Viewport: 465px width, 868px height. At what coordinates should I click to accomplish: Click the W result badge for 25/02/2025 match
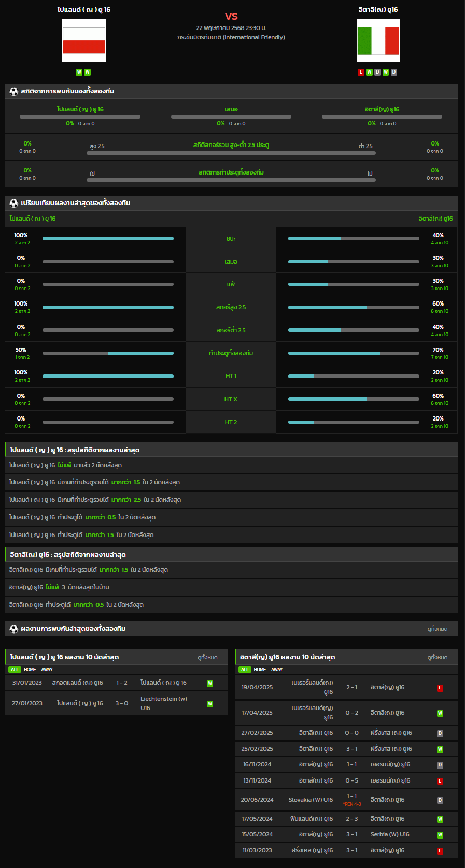coord(440,749)
